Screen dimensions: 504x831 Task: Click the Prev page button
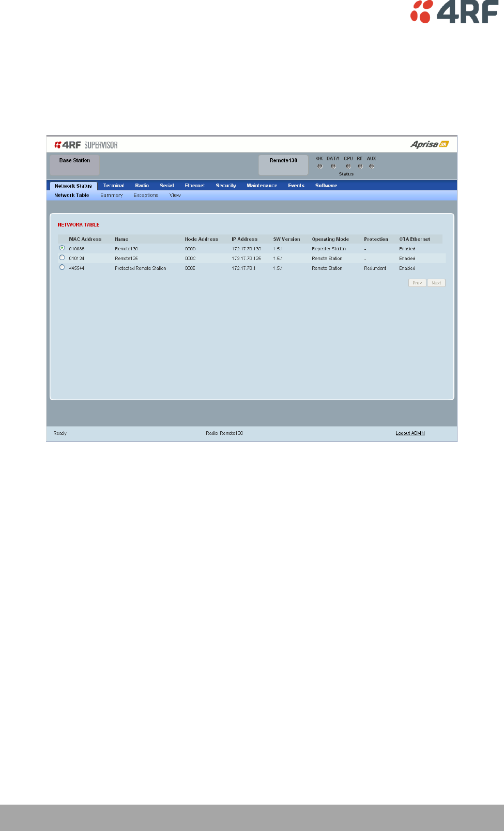(417, 283)
